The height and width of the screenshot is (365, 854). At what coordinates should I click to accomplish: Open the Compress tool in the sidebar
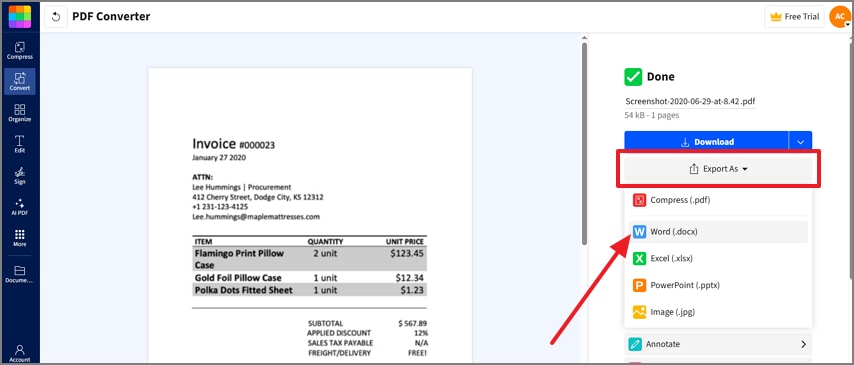coord(20,50)
